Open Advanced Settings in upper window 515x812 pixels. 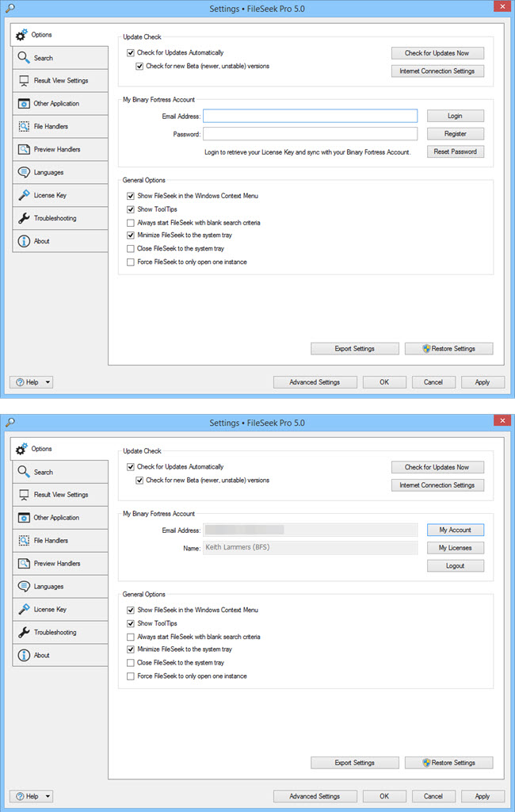315,382
